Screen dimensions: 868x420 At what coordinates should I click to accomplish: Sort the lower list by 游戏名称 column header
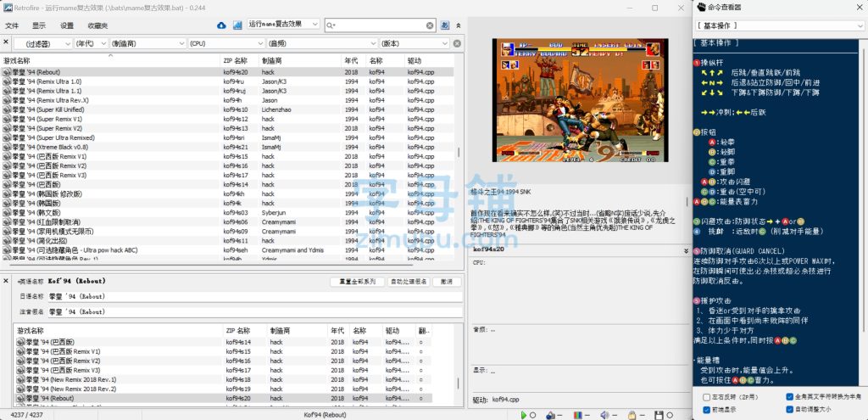[120, 330]
